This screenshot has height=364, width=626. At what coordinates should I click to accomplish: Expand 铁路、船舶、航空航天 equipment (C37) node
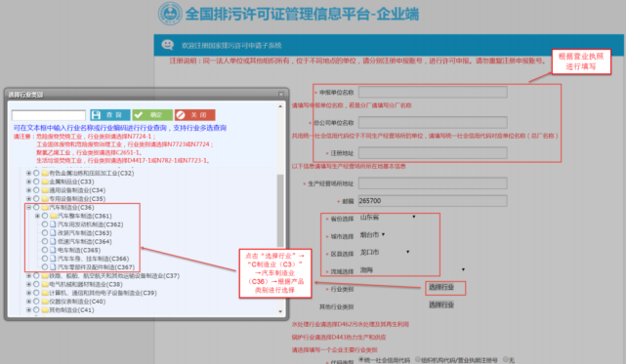[x=28, y=276]
